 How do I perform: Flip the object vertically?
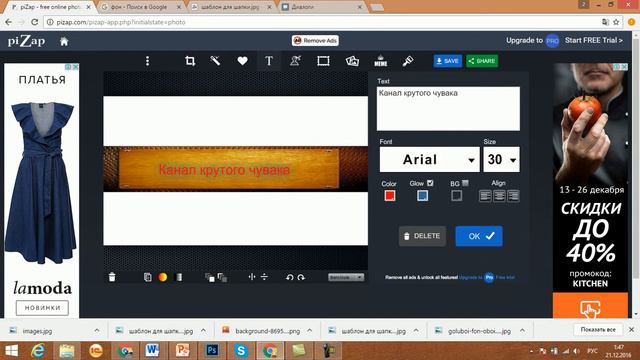pos(264,277)
